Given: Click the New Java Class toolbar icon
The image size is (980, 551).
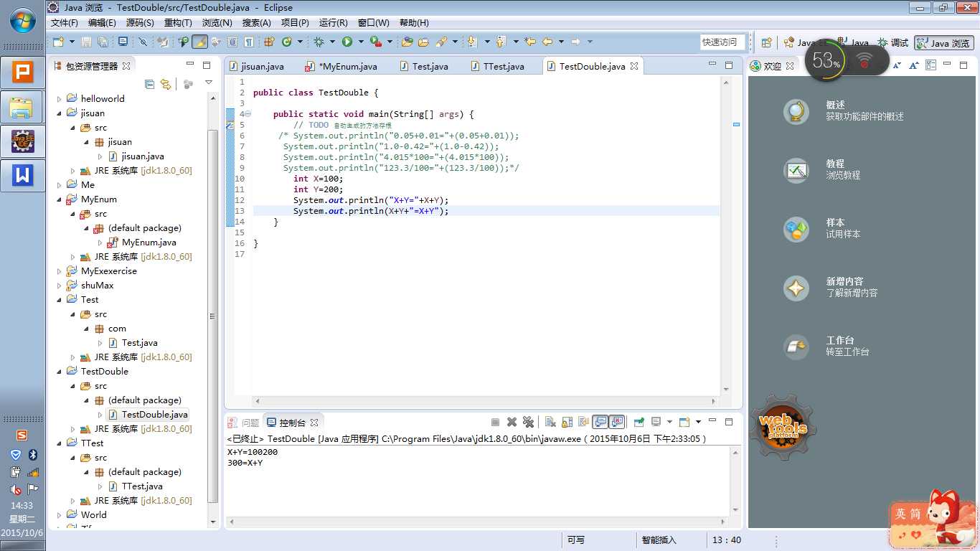Looking at the screenshot, I should pos(287,42).
